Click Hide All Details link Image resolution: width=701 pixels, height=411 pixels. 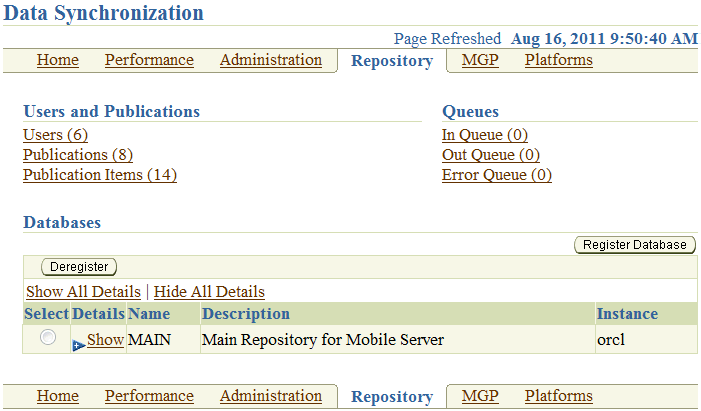coord(209,292)
